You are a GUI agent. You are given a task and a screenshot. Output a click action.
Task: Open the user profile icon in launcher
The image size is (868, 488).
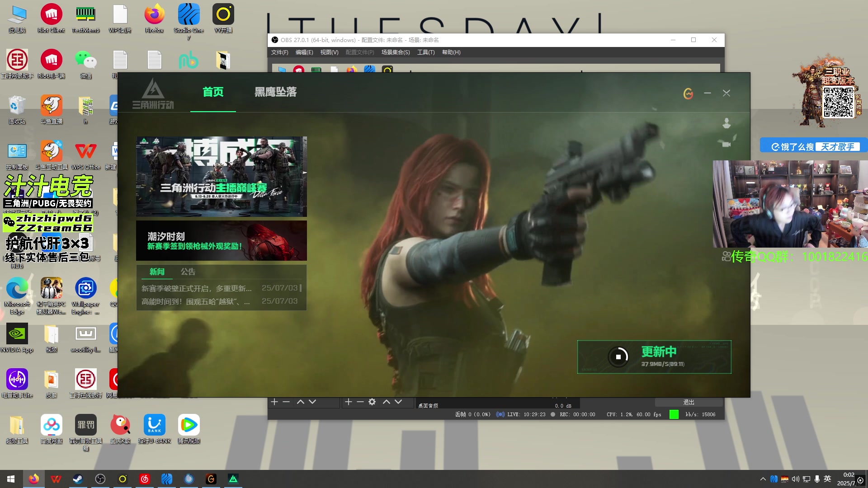pos(726,123)
